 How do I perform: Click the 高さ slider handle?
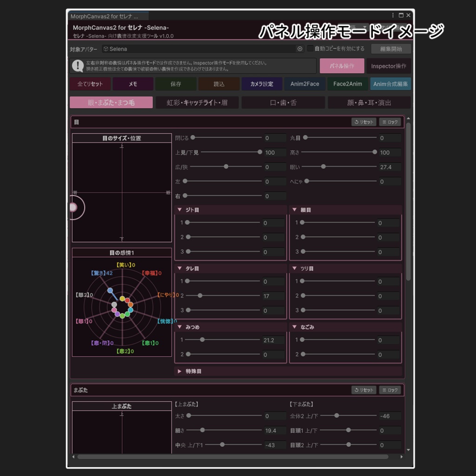point(375,152)
